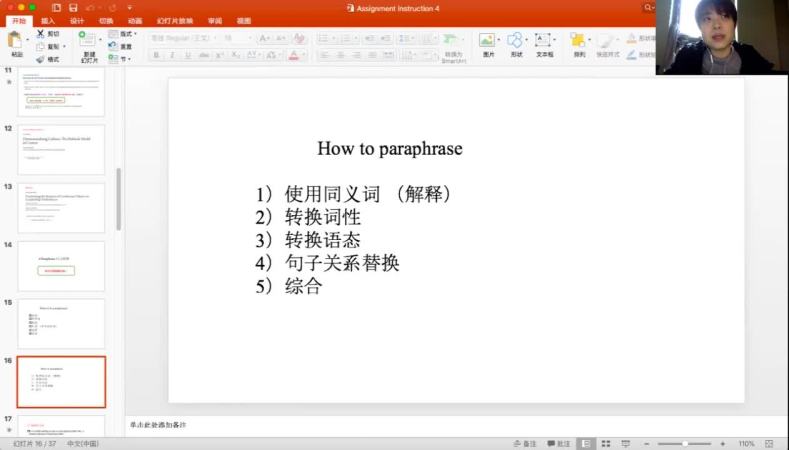
Task: Switch to Slide Sorter grid view
Action: [x=606, y=443]
